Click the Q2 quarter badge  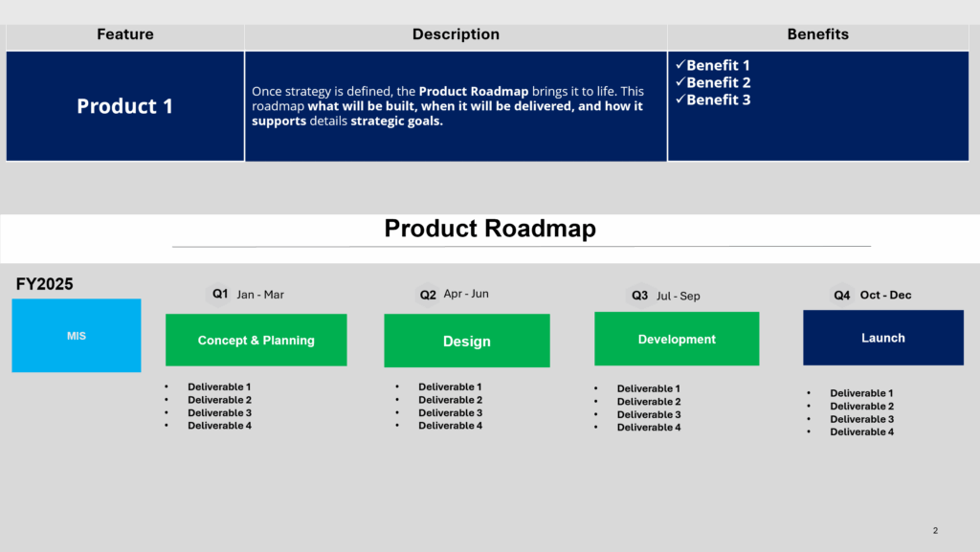428,295
